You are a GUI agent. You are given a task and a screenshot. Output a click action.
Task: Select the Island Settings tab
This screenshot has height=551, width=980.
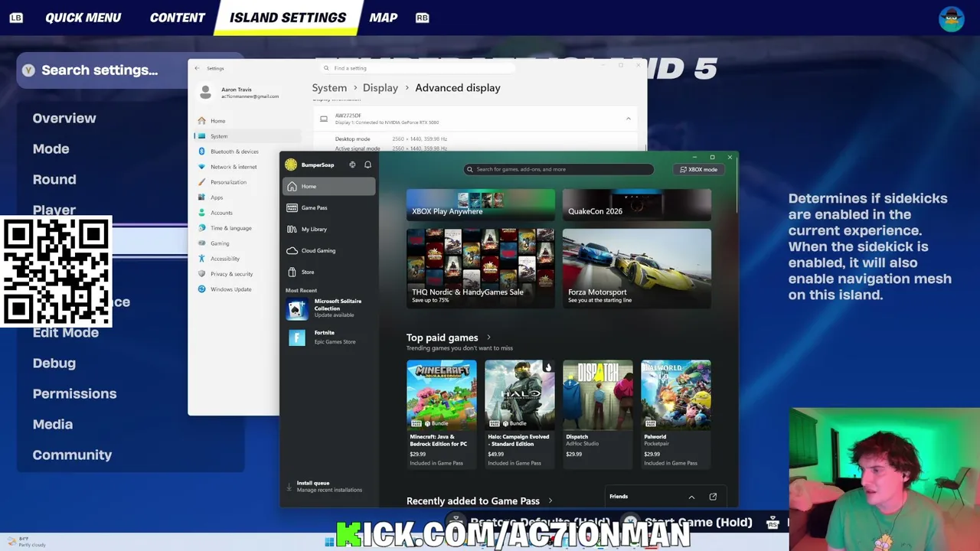coord(288,18)
